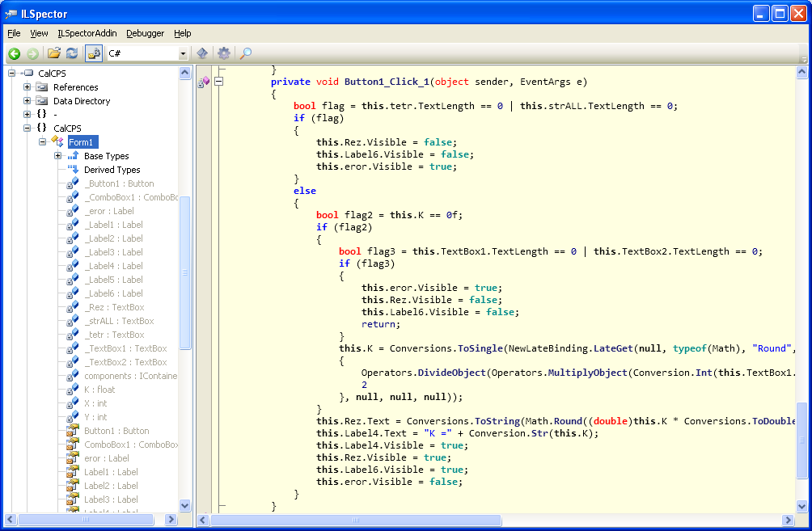Open settings with the gear icon
This screenshot has height=531, width=812.
224,53
